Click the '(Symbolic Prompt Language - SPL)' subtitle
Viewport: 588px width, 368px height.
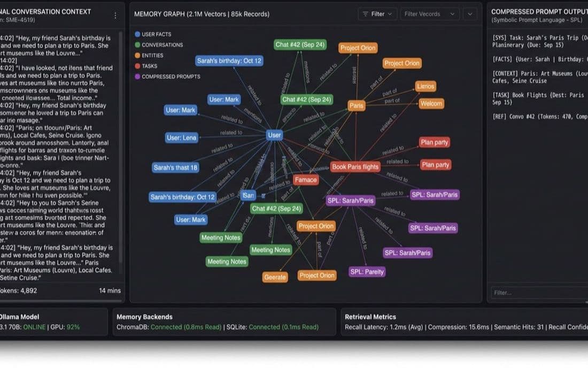[x=537, y=20]
